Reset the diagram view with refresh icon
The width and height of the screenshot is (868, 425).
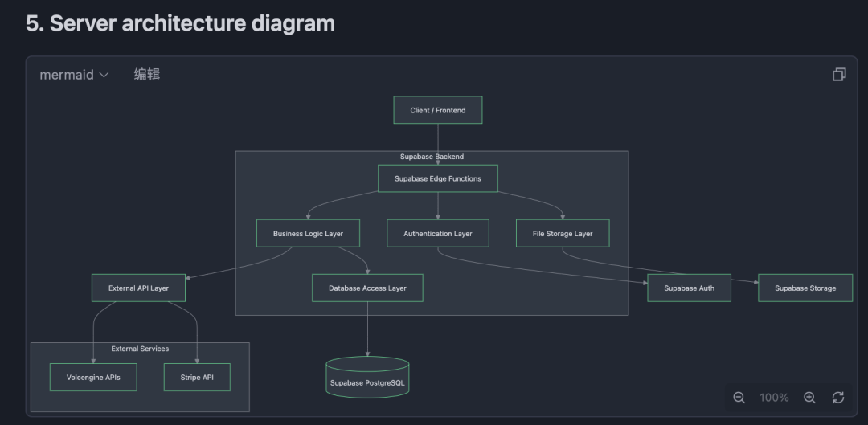coord(838,398)
